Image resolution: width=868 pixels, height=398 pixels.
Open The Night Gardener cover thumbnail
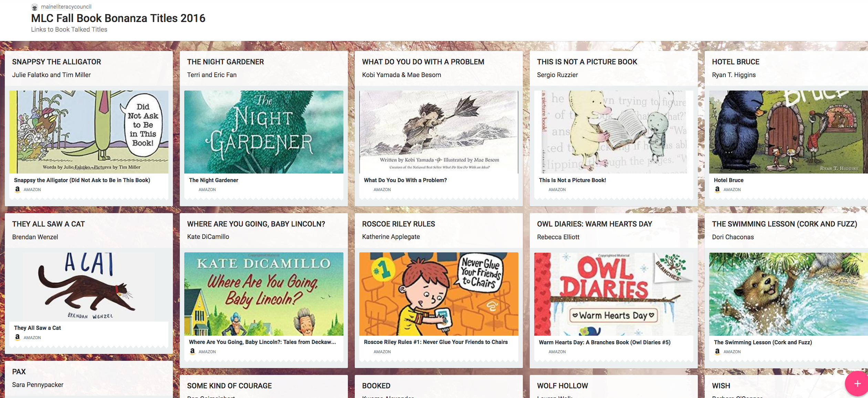(264, 132)
